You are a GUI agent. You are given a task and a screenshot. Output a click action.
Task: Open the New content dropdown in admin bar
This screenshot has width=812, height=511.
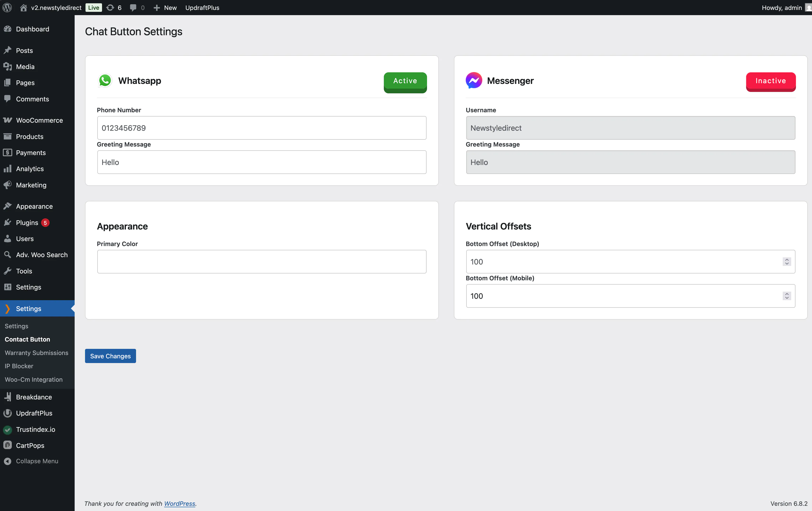(165, 7)
